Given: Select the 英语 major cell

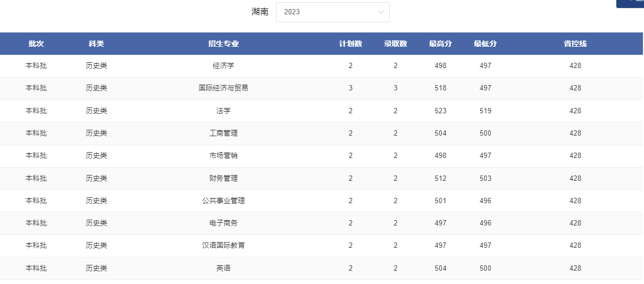Looking at the screenshot, I should pyautogui.click(x=223, y=268).
